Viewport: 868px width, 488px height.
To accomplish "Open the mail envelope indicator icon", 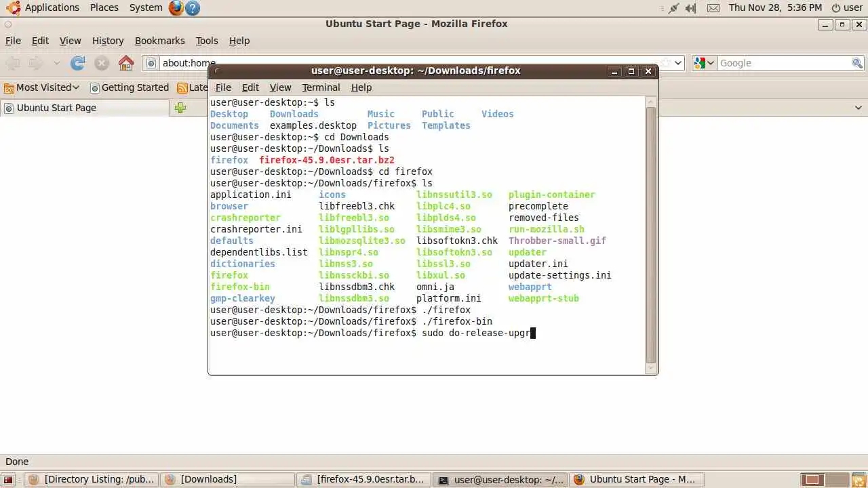I will [x=713, y=8].
